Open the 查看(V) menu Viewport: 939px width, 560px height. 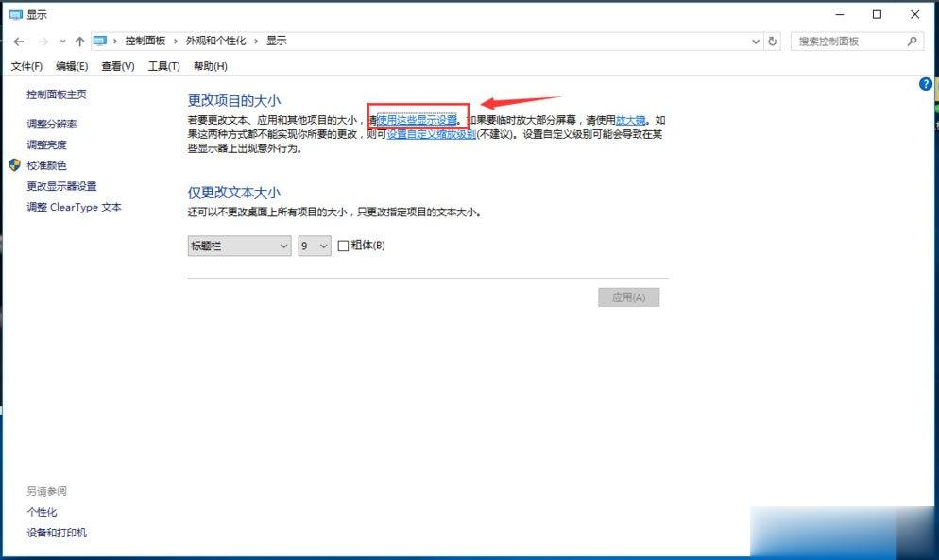coord(117,66)
